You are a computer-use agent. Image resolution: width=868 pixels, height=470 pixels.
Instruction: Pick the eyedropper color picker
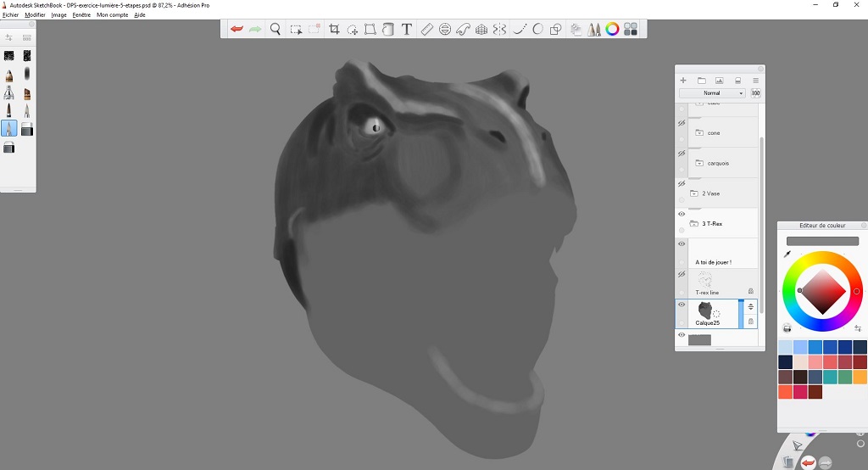click(x=787, y=254)
